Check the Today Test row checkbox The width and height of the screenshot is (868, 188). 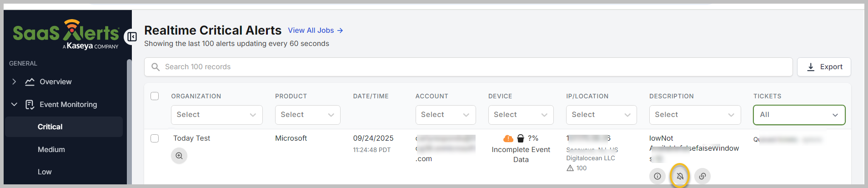tap(155, 138)
